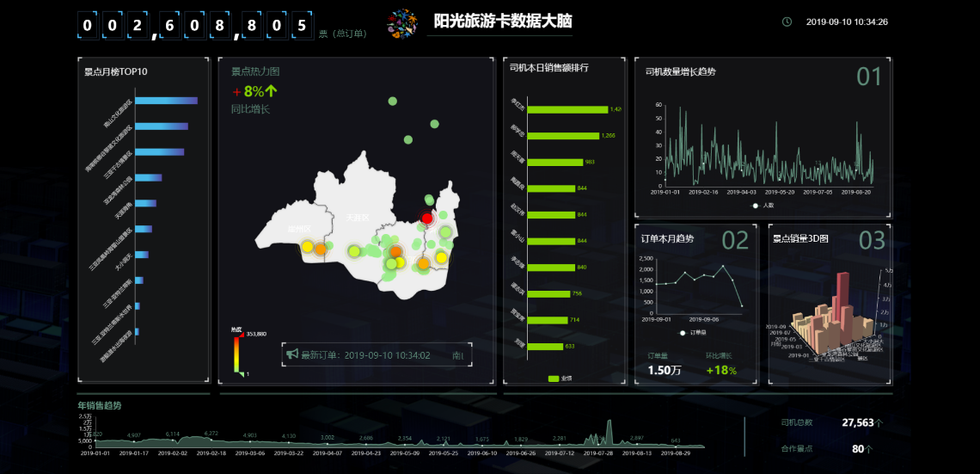This screenshot has height=474, width=980.
Task: Select 崖州区 region on the heat map
Action: tap(299, 229)
